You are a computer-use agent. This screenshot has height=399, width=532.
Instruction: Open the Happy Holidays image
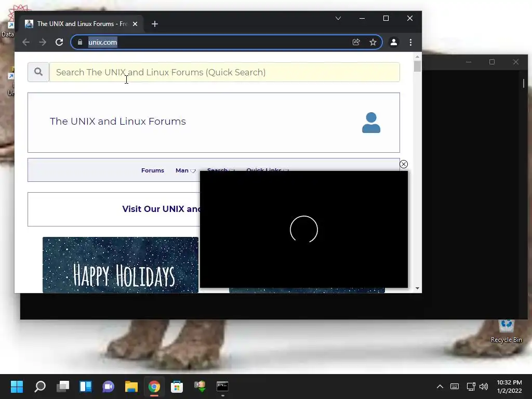(121, 264)
